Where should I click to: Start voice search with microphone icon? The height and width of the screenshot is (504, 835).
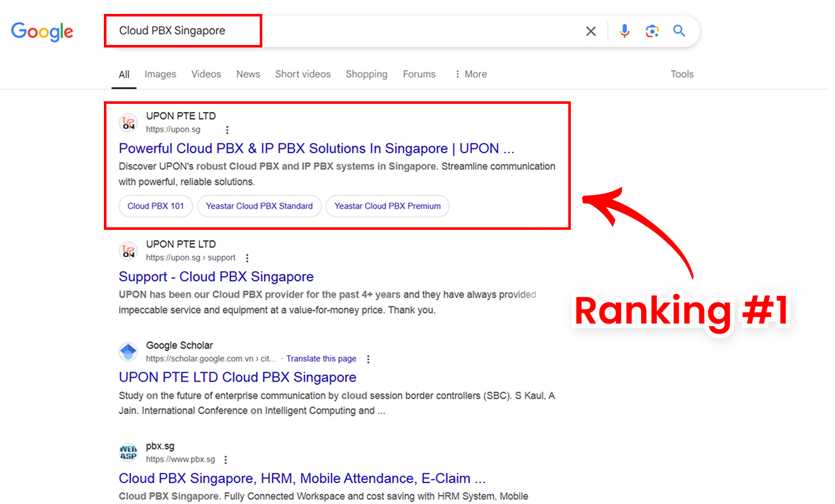tap(625, 31)
